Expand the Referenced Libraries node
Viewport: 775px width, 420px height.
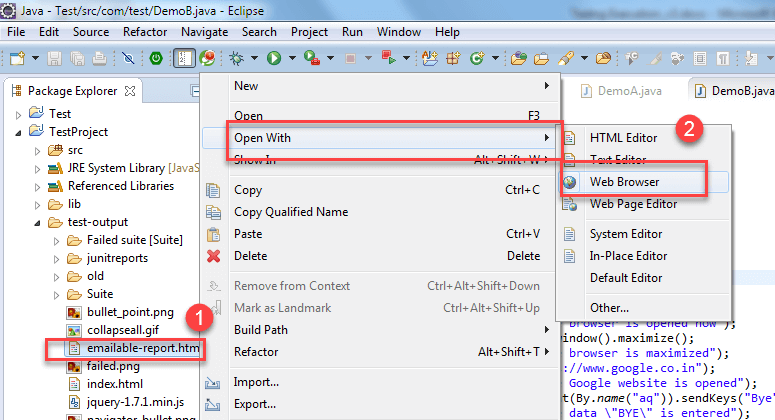pos(38,186)
